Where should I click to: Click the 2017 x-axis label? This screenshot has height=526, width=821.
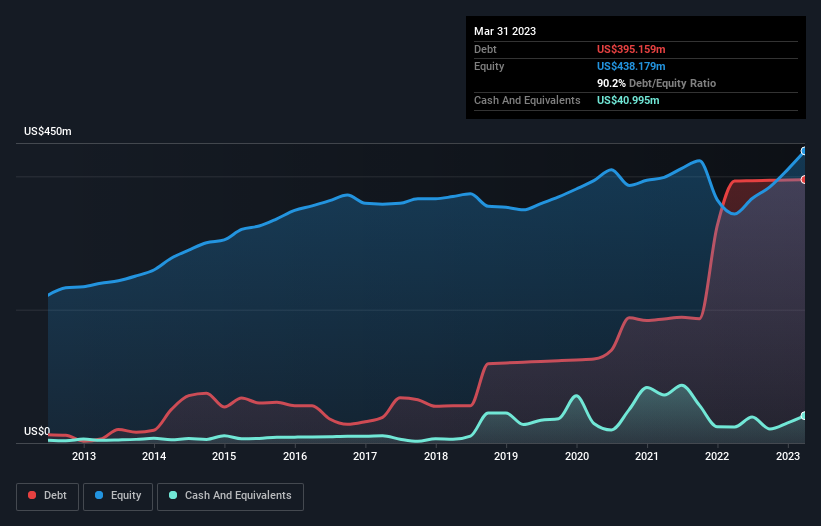point(365,456)
